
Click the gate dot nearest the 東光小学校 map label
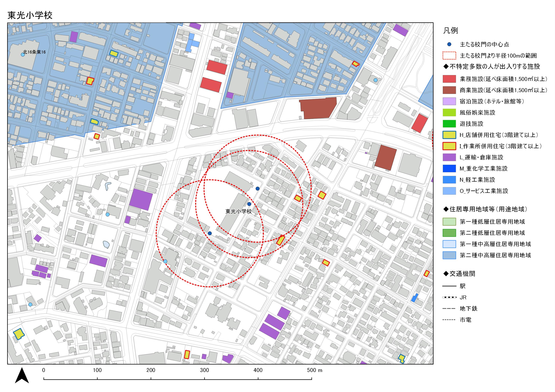click(249, 204)
